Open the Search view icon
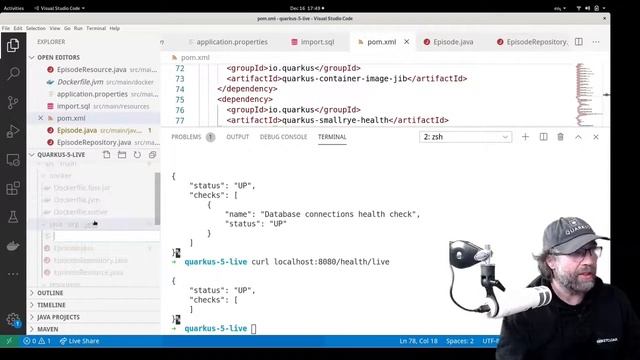This screenshot has height=360, width=640. 13,73
